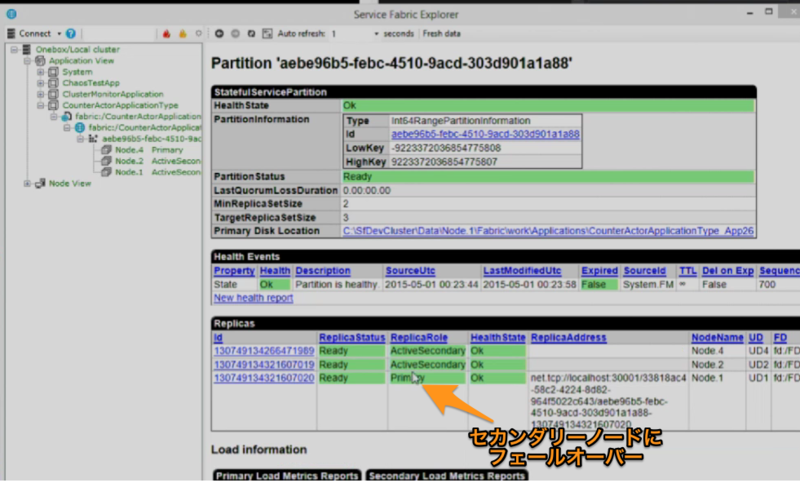The width and height of the screenshot is (800, 483).
Task: Expand the ClusterMonitorApplication node
Action: point(40,94)
